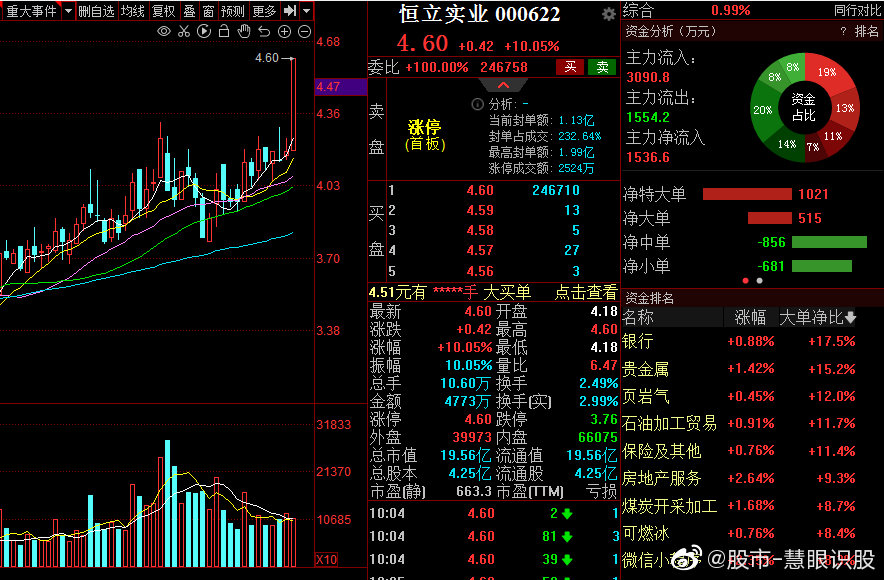
Task: Select the scissors (cut) tool on the chart
Action: (185, 31)
